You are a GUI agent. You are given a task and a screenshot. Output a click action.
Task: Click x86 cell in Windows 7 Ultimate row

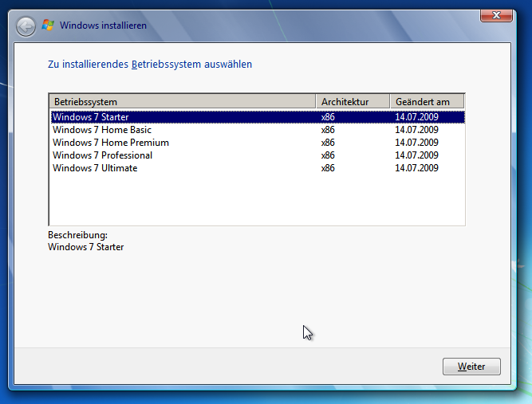(328, 168)
